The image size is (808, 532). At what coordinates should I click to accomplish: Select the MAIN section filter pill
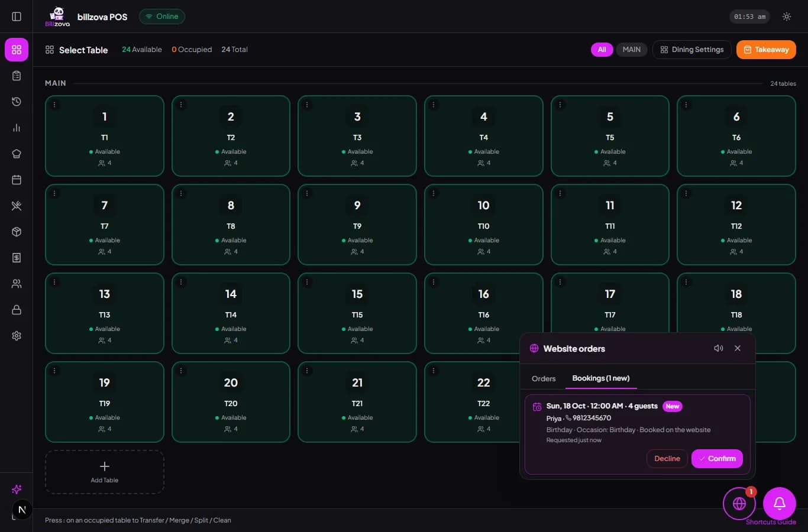coord(632,50)
